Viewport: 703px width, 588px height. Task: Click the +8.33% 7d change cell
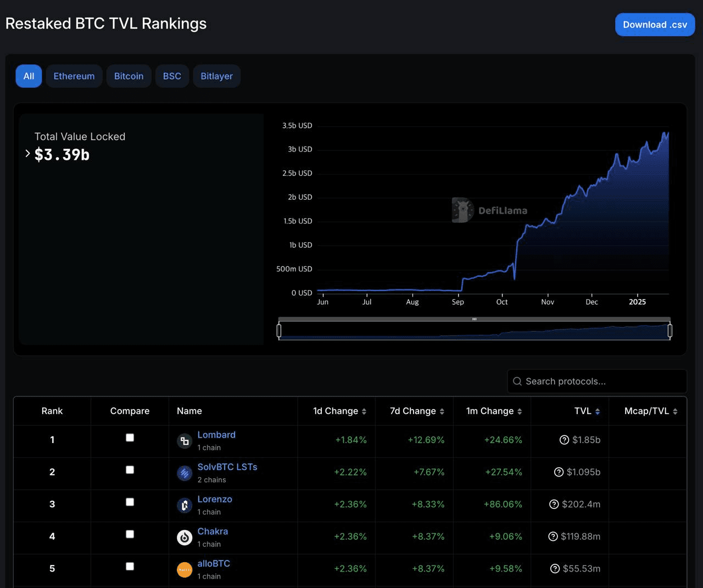428,504
